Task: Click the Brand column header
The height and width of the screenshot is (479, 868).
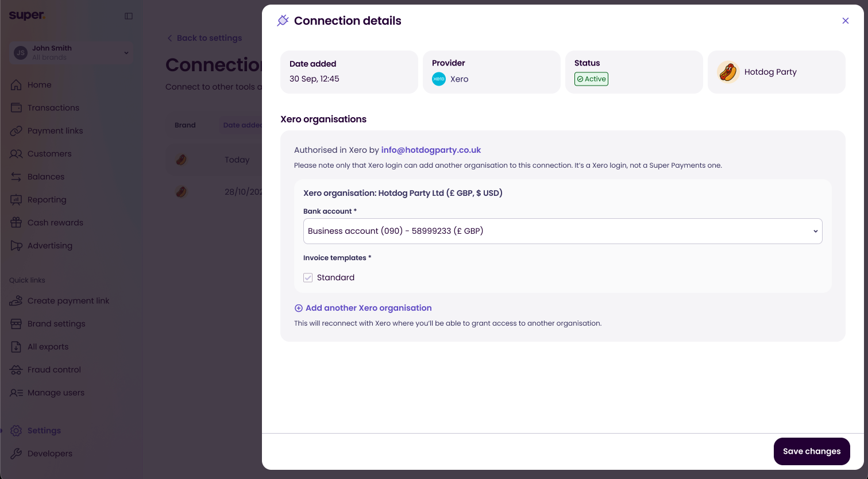Action: [185, 125]
